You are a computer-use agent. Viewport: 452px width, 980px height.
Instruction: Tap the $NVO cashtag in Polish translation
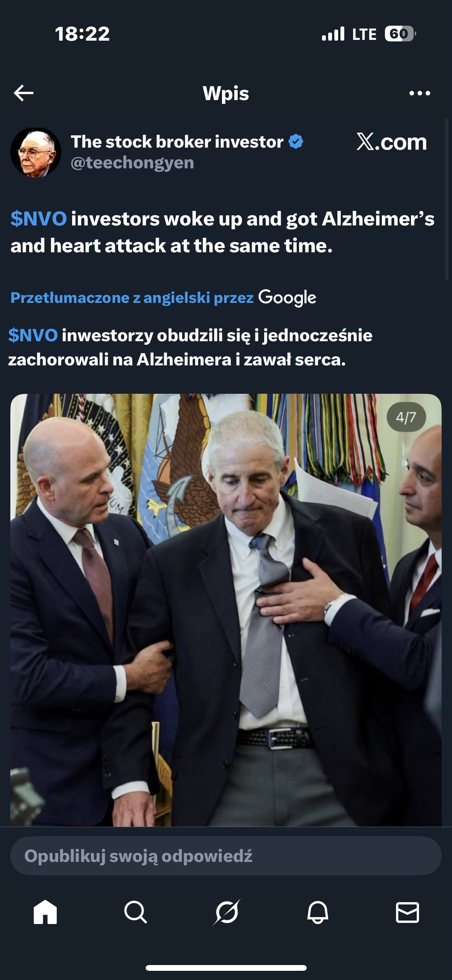33,335
